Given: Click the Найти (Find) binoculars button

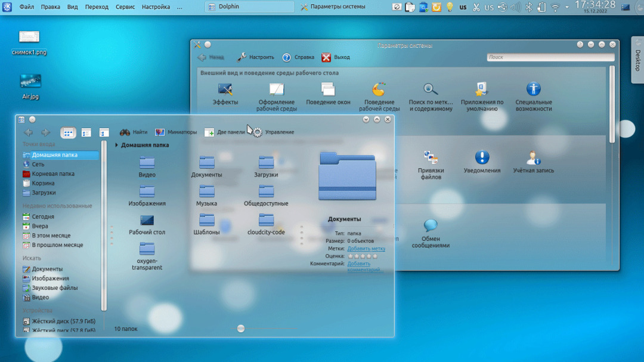Looking at the screenshot, I should click(133, 132).
